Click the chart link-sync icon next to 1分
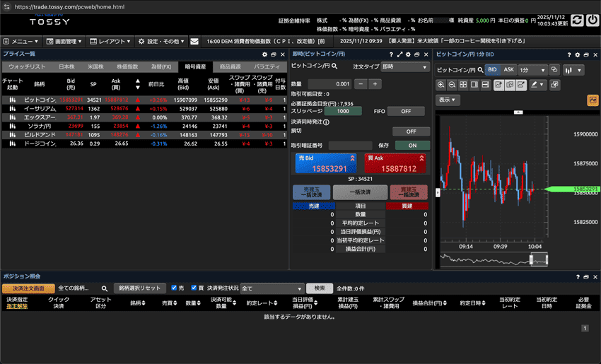Image resolution: width=601 pixels, height=364 pixels. tap(554, 70)
